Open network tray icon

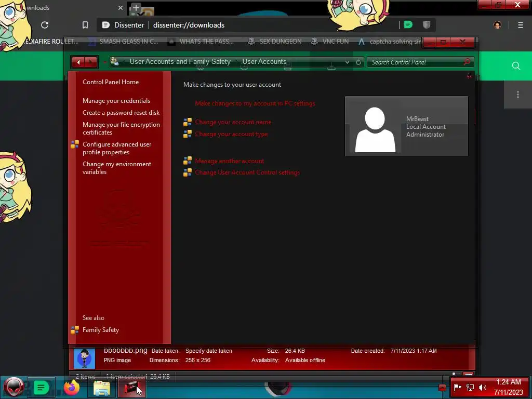pos(470,387)
